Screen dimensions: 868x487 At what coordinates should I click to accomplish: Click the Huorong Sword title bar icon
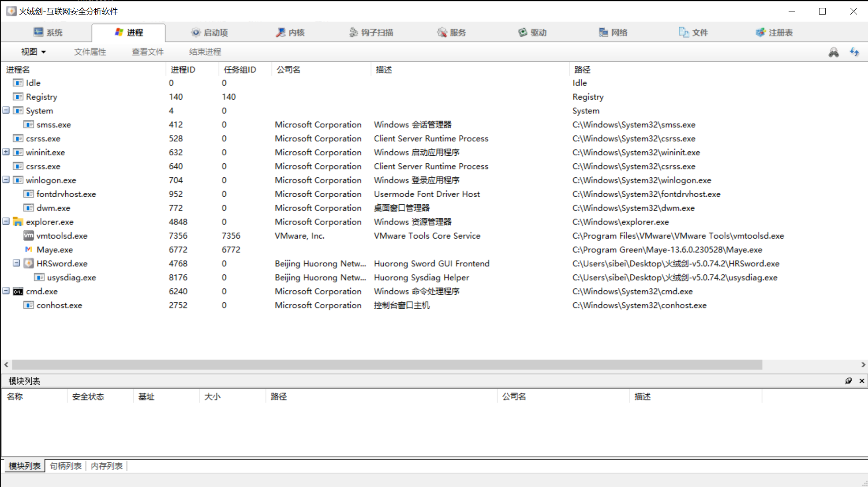point(11,11)
